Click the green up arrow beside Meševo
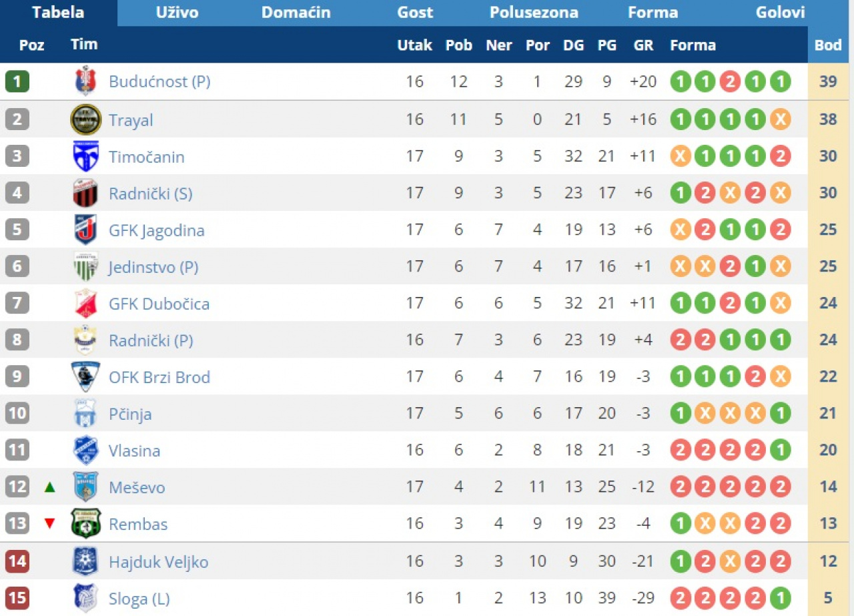This screenshot has height=616, width=854. tap(49, 487)
